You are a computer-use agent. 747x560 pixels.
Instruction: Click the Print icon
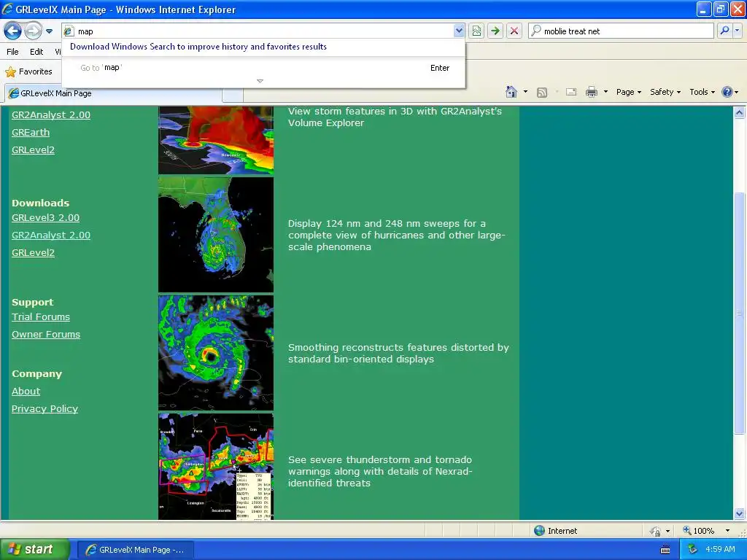591,92
